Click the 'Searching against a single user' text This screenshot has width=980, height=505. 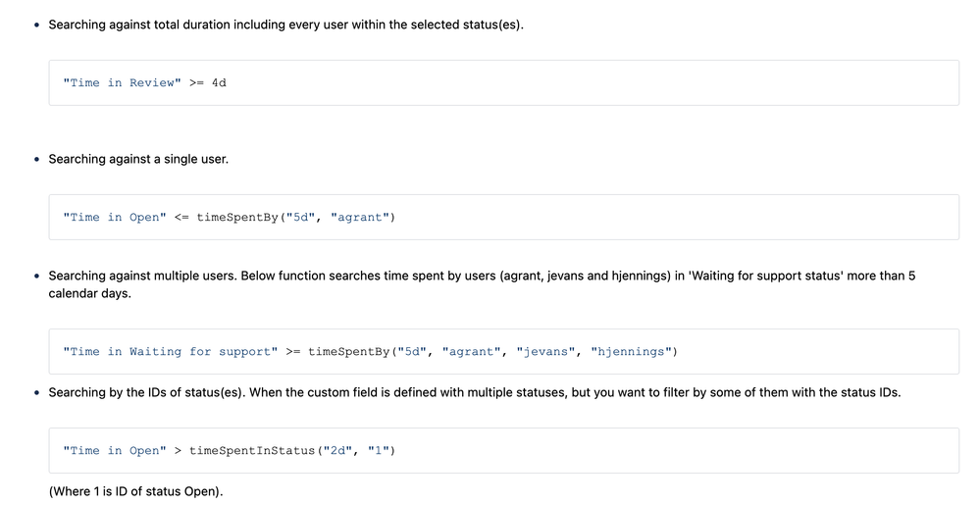point(138,159)
